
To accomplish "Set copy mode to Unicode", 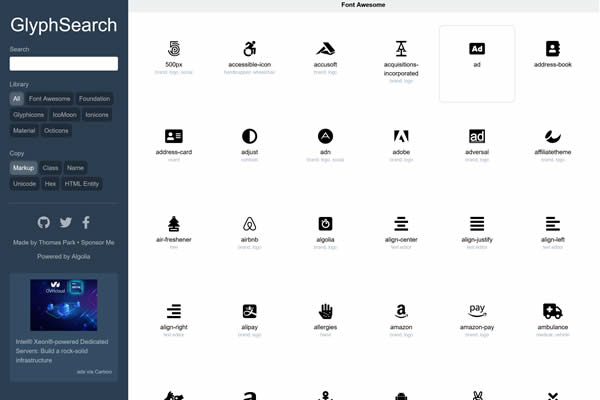I will point(24,184).
